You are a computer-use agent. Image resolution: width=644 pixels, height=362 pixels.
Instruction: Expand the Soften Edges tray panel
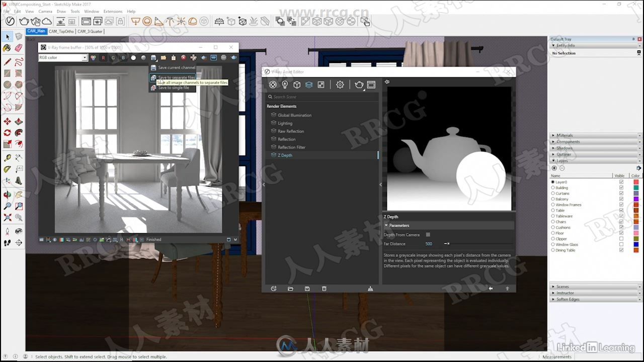tap(595, 299)
